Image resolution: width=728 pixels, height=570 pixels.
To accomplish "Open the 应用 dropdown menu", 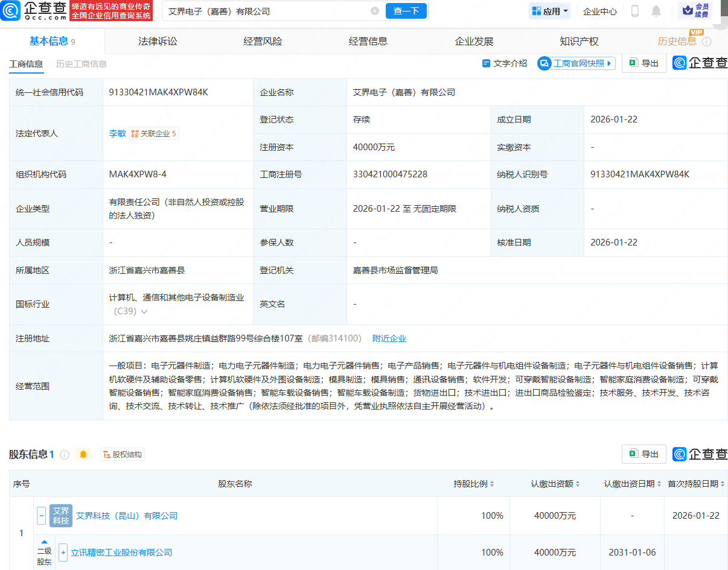I will tap(550, 11).
